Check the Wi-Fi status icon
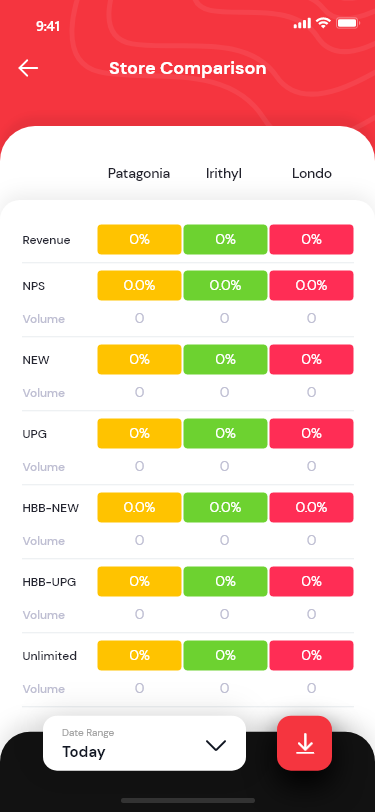Screen dimensions: 375x812 323,23
